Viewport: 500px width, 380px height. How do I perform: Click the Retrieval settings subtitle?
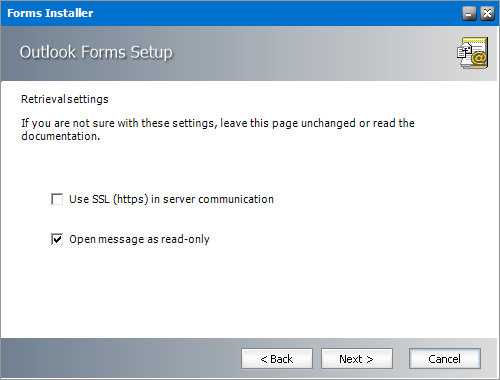click(65, 99)
